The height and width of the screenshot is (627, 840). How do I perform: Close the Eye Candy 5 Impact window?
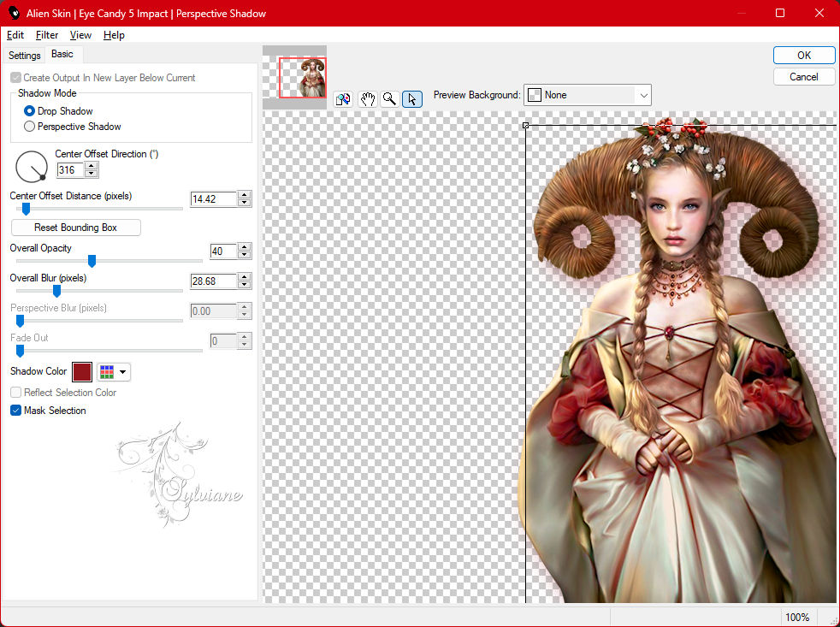tap(819, 13)
